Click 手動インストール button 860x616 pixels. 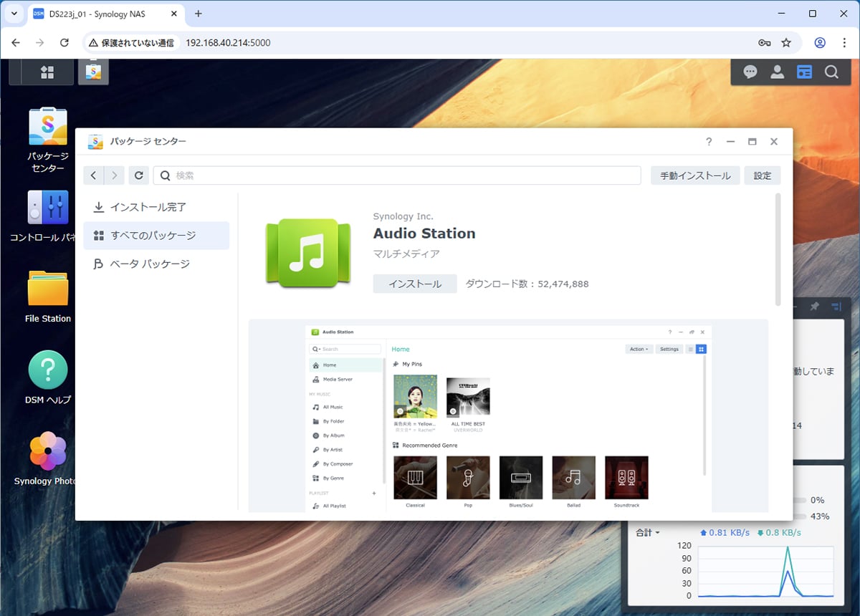coord(695,175)
